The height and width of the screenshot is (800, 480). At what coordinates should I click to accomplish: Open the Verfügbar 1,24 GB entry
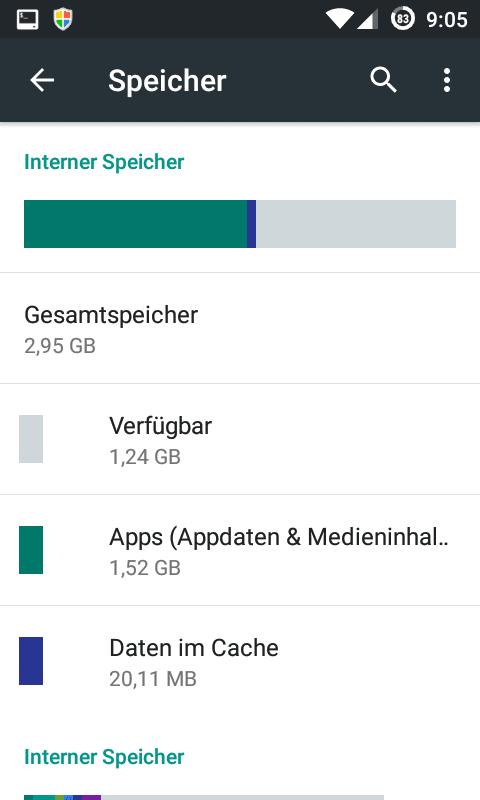[x=240, y=439]
